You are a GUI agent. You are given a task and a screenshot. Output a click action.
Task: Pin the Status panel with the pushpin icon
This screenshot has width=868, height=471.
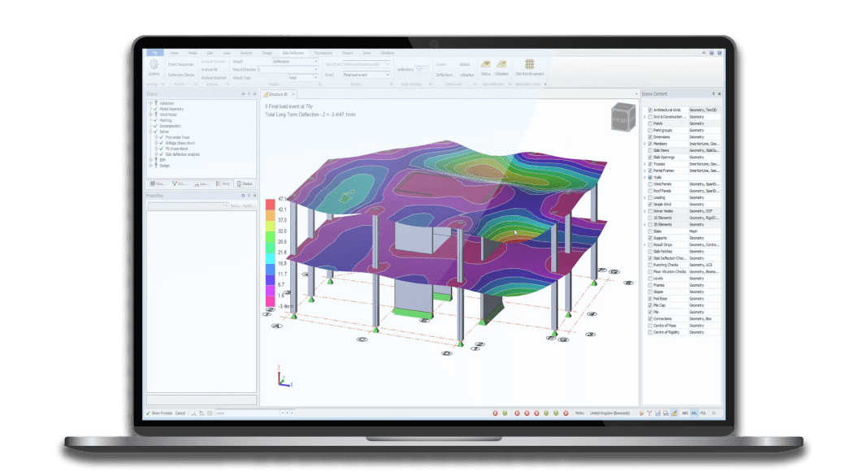point(249,93)
